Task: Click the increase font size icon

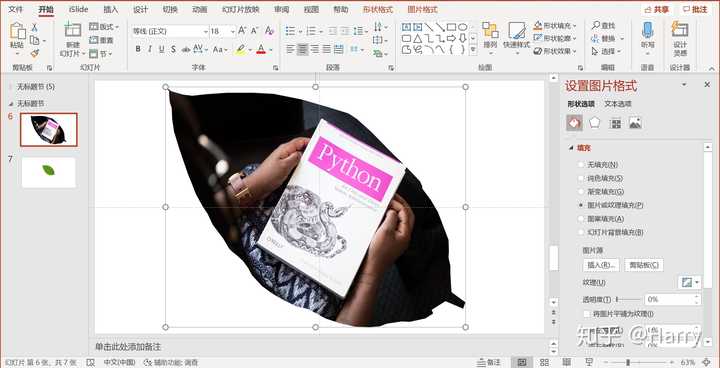Action: tap(242, 31)
